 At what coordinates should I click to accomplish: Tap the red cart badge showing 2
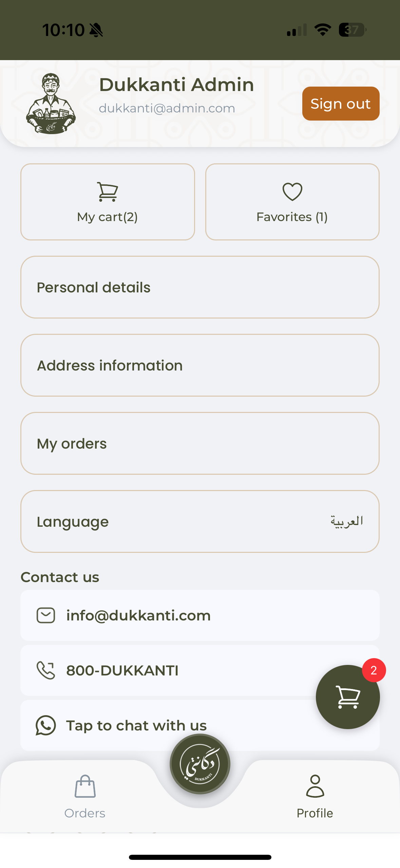(374, 670)
